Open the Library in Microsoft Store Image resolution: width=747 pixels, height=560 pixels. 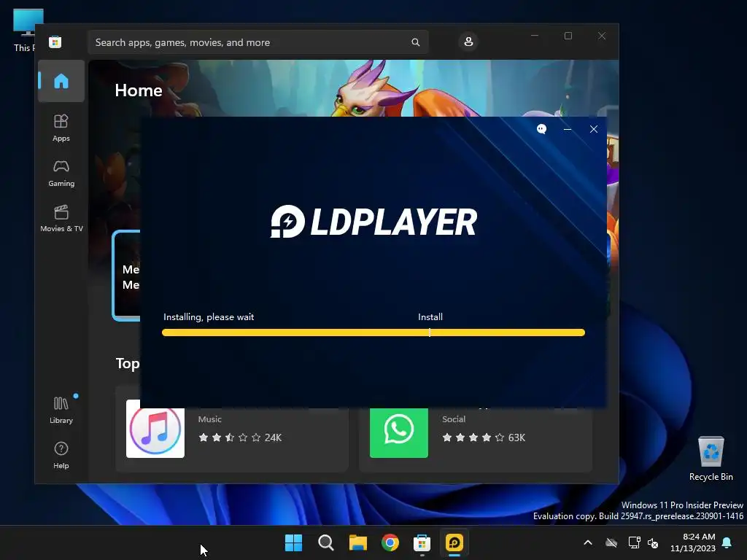(x=61, y=410)
